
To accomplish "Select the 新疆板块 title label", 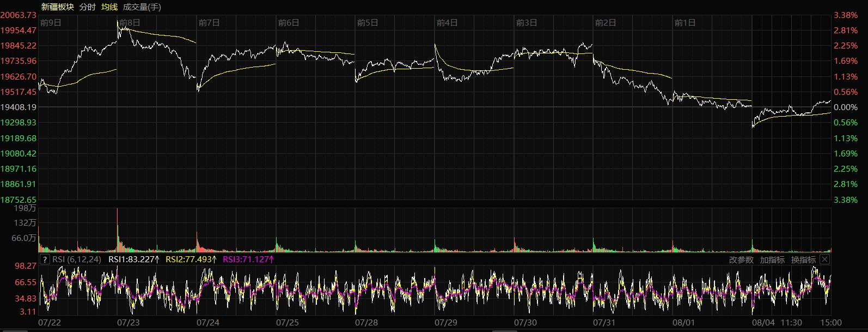I will (57, 7).
